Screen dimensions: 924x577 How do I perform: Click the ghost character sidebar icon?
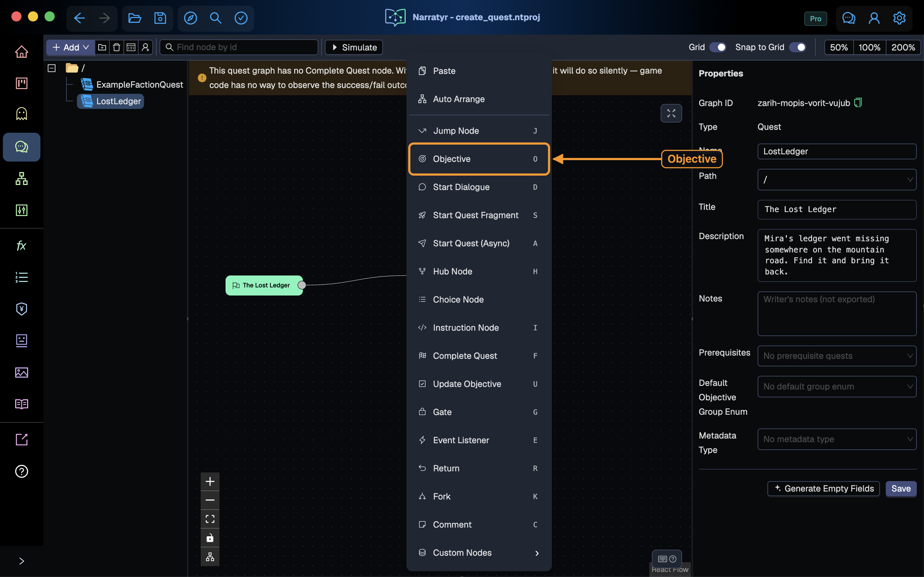pos(21,114)
